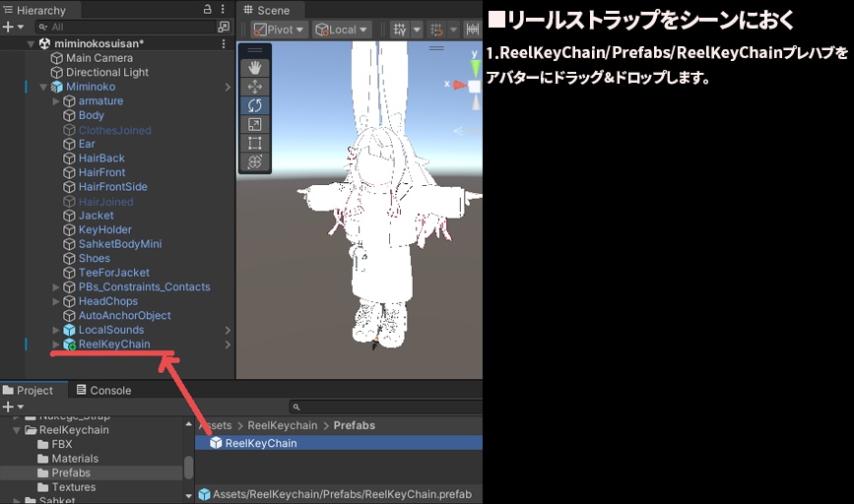Select the Rect tool
The height and width of the screenshot is (504, 854).
click(x=255, y=143)
